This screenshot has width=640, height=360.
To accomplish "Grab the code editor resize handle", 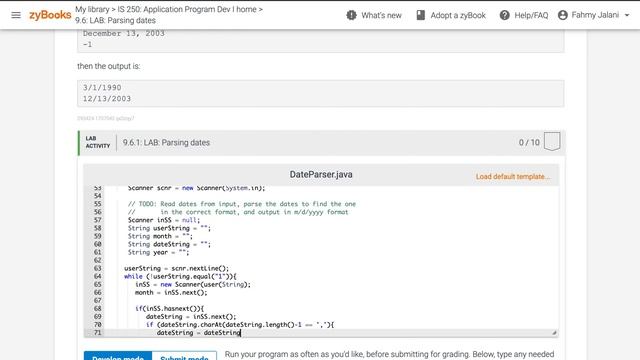I will point(554,333).
